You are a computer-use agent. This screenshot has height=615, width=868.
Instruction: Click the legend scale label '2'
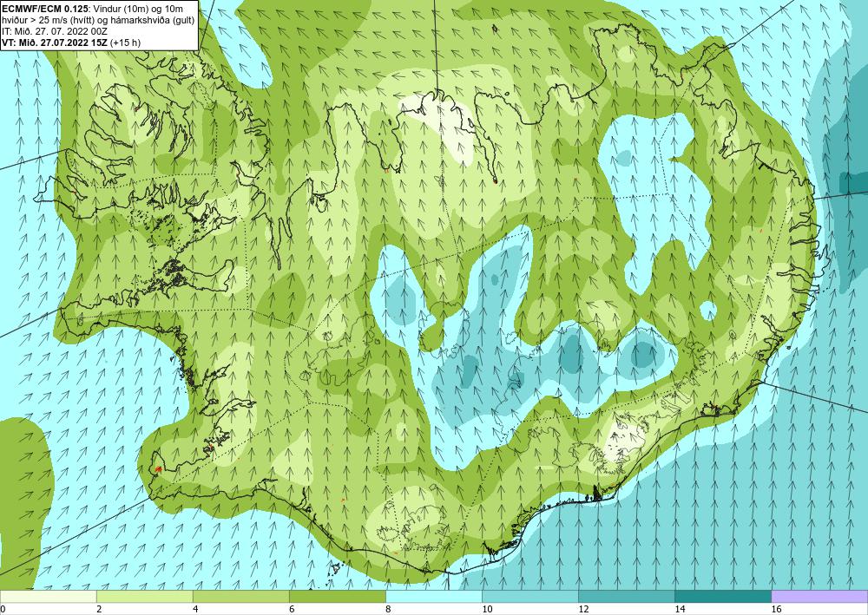click(x=99, y=609)
